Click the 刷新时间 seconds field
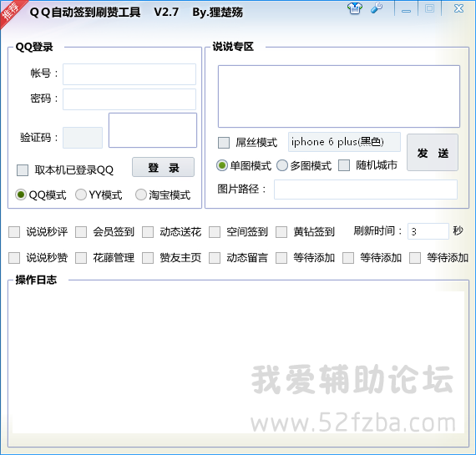 (x=428, y=231)
